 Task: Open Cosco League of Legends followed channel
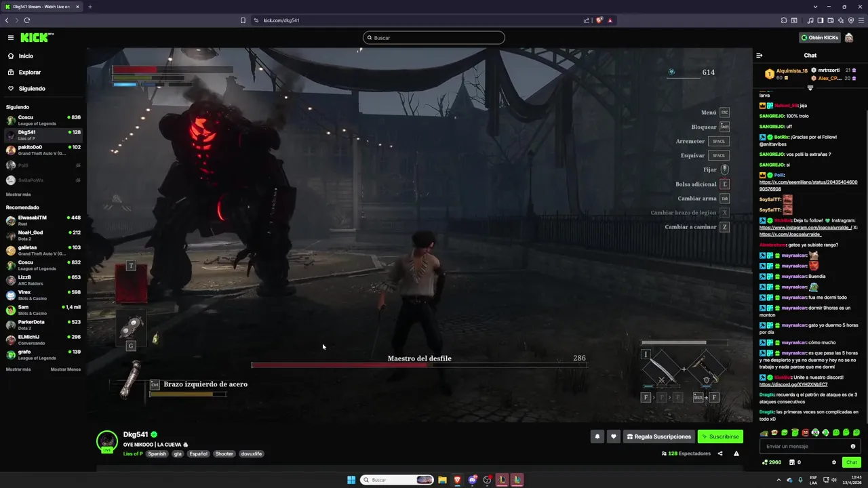point(43,120)
